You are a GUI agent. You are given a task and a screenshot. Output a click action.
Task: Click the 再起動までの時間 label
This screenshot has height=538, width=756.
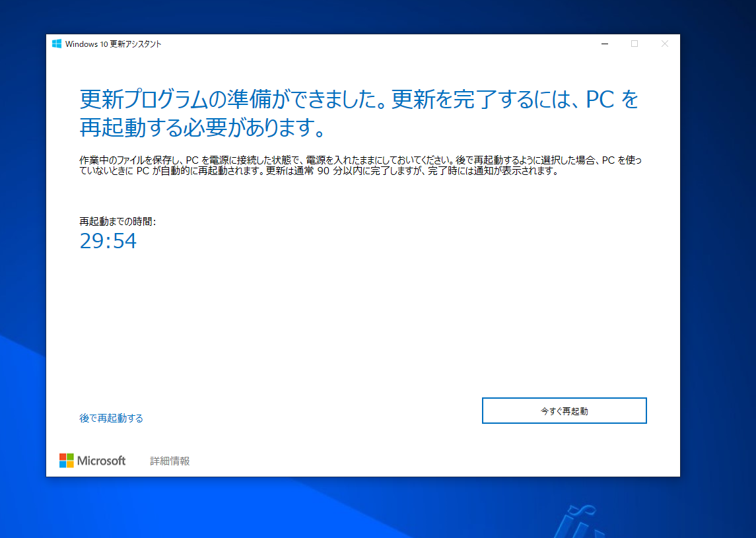pyautogui.click(x=118, y=222)
